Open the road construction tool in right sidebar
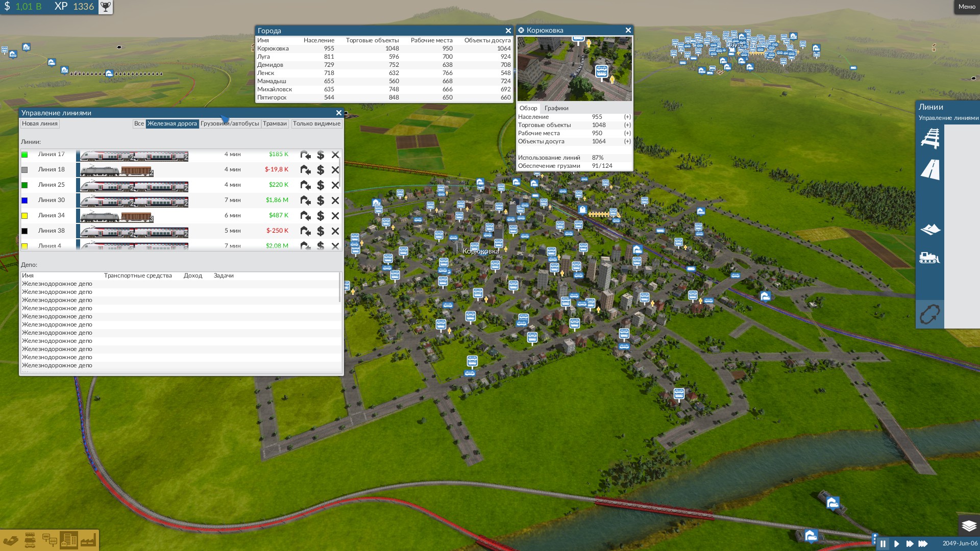This screenshot has width=980, height=551. pyautogui.click(x=930, y=169)
